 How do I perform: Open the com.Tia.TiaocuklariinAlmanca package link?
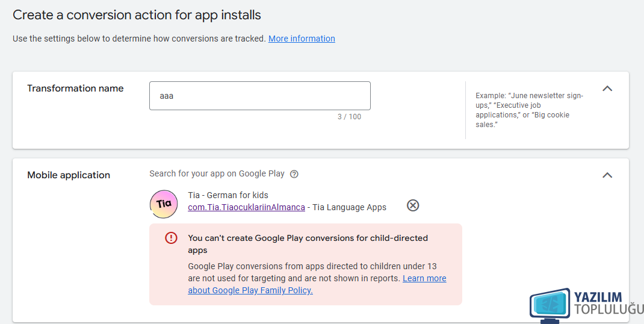246,207
